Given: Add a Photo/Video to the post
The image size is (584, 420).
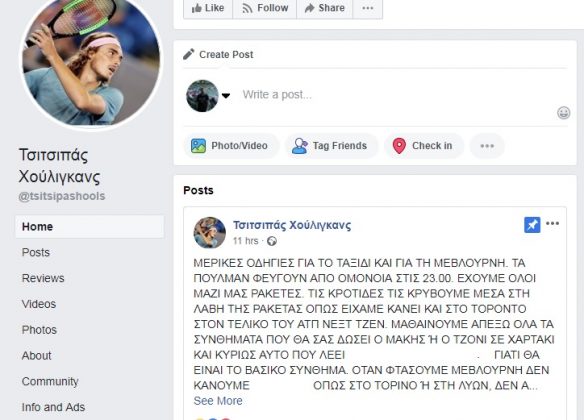Looking at the screenshot, I should click(231, 146).
